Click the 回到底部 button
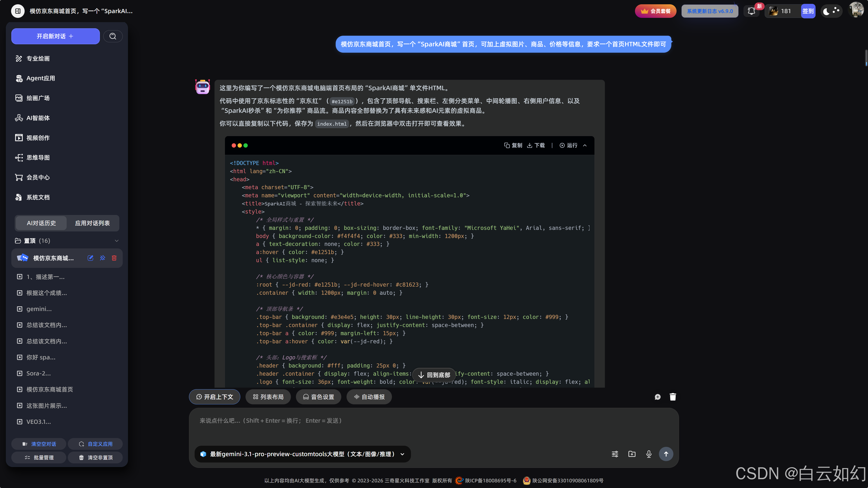This screenshot has height=488, width=868. click(x=434, y=375)
